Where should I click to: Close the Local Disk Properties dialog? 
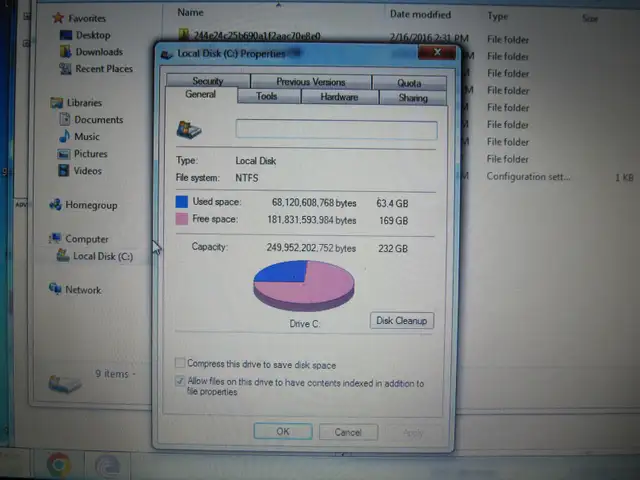click(437, 52)
